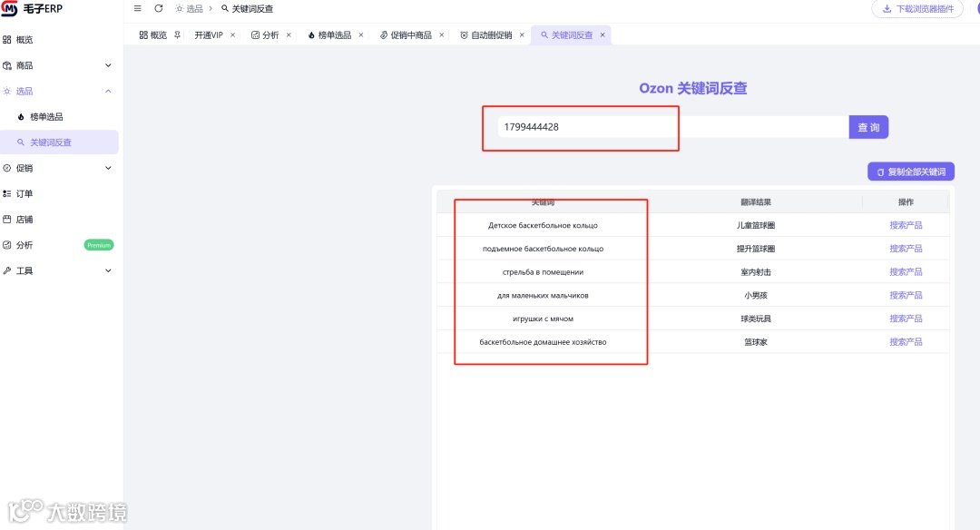Click translation 球类玩具
Viewport: 980px width, 530px height.
(x=756, y=319)
